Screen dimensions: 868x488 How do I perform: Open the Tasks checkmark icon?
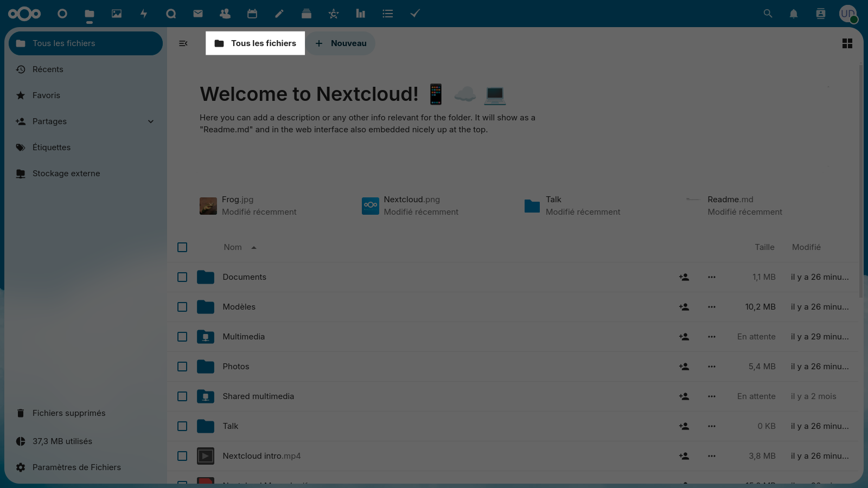(415, 14)
